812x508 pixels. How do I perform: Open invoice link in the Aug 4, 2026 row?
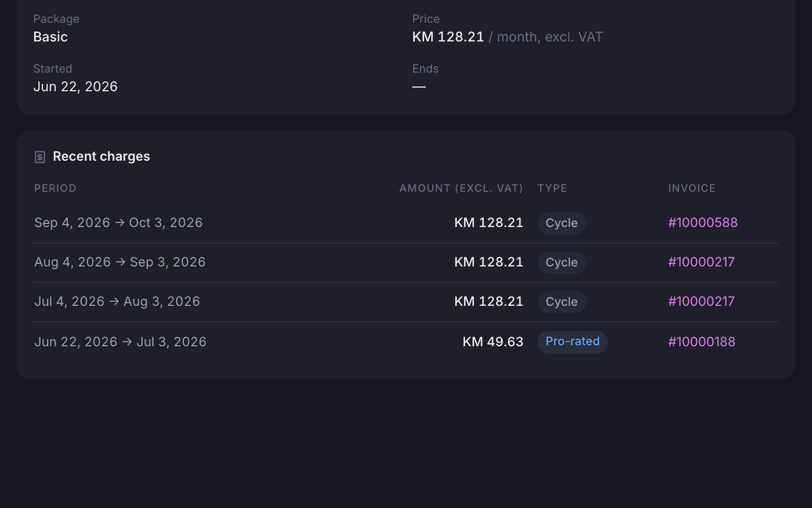[701, 262]
